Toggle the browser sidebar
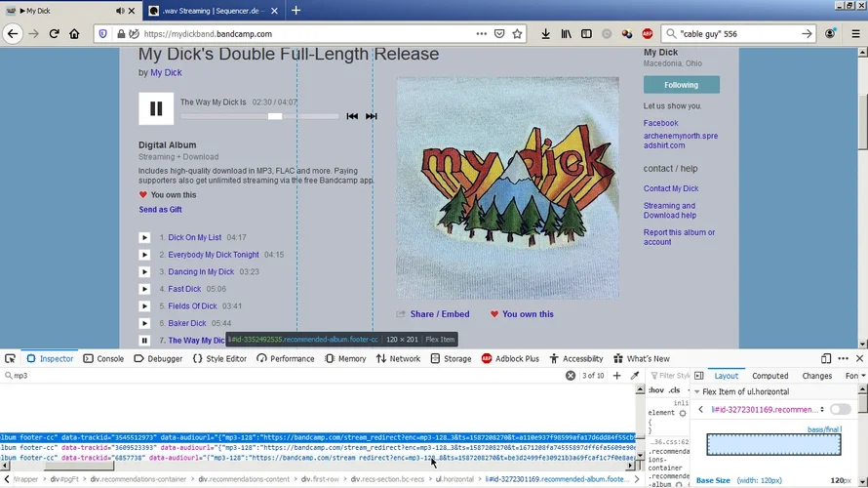 [x=586, y=34]
